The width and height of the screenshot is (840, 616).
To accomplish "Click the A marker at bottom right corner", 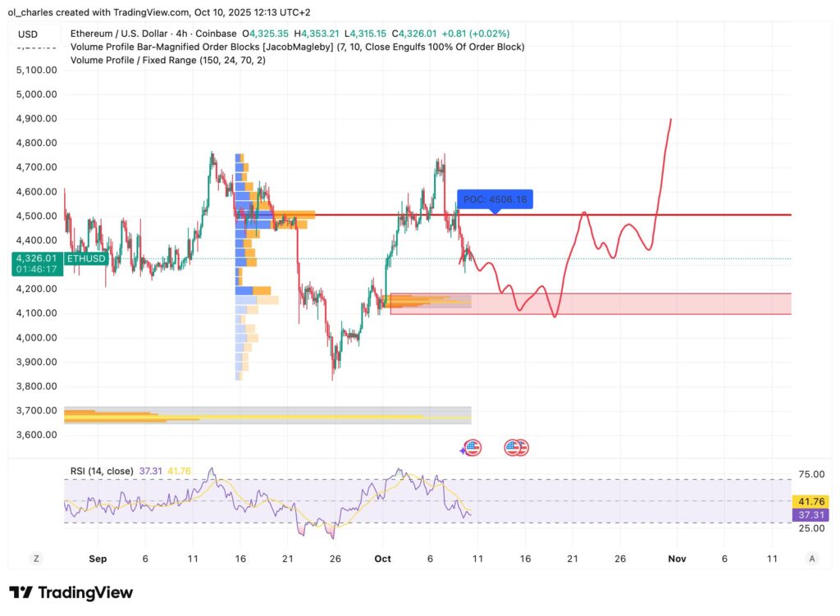I will (x=810, y=558).
